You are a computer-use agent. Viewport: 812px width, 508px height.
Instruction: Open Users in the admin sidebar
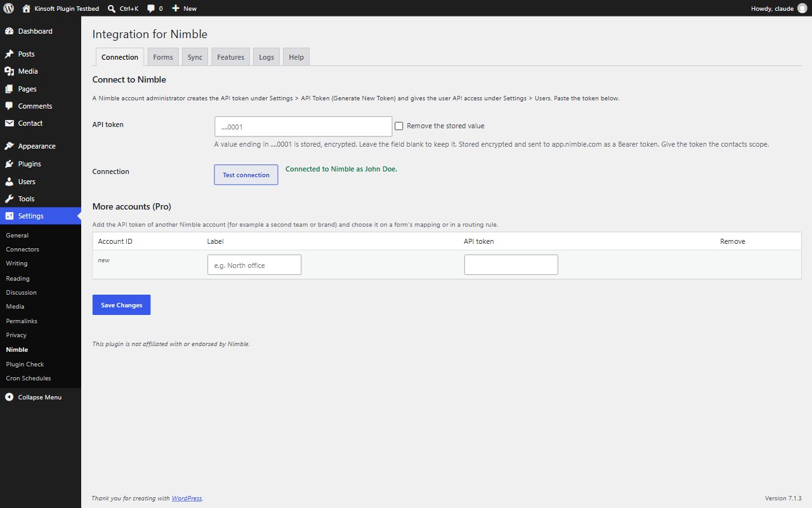[x=41, y=182]
